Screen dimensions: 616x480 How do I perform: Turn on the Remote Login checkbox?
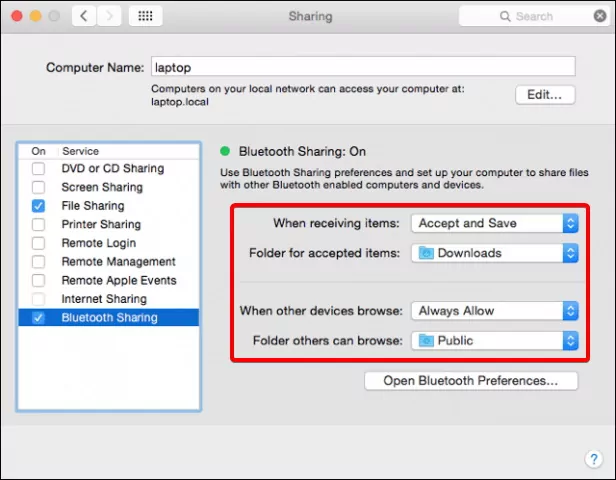[x=38, y=243]
